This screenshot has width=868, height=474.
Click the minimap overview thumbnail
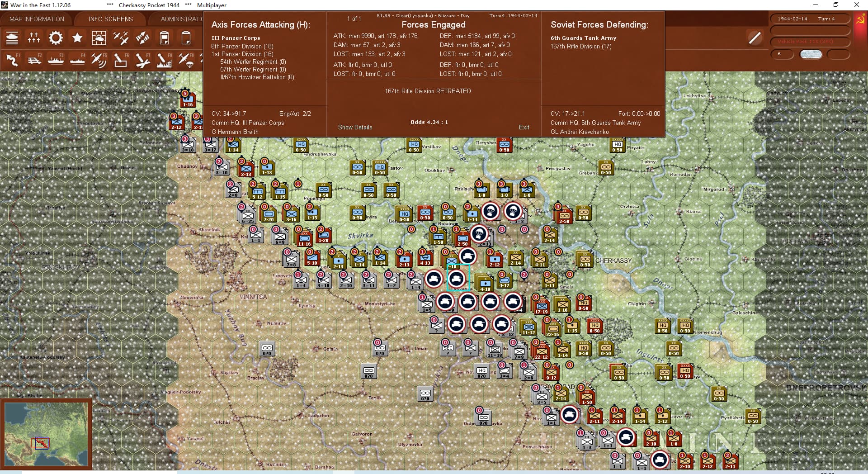coord(46,434)
